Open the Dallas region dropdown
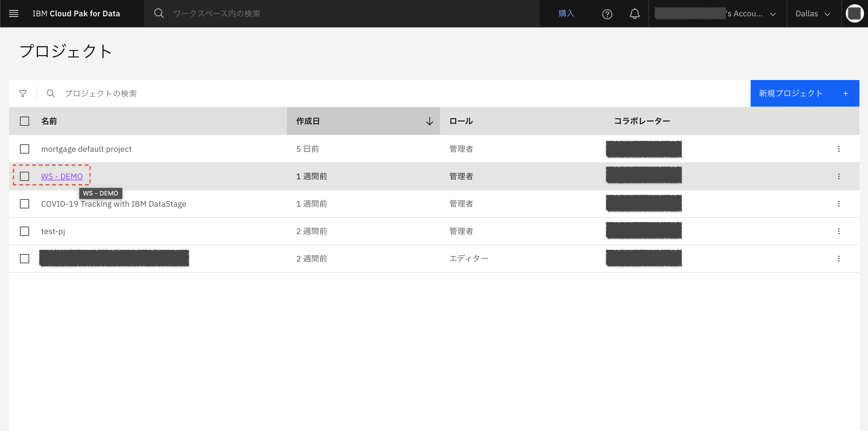Viewport: 868px width, 431px height. 812,14
